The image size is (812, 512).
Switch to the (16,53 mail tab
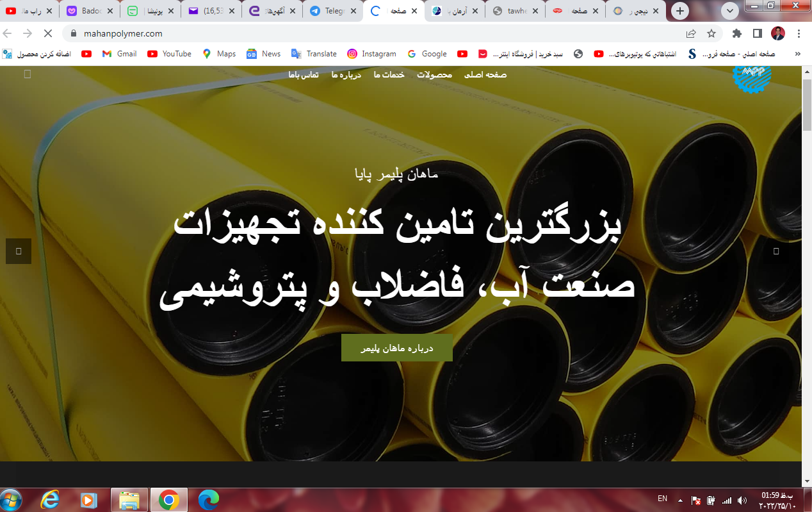213,11
